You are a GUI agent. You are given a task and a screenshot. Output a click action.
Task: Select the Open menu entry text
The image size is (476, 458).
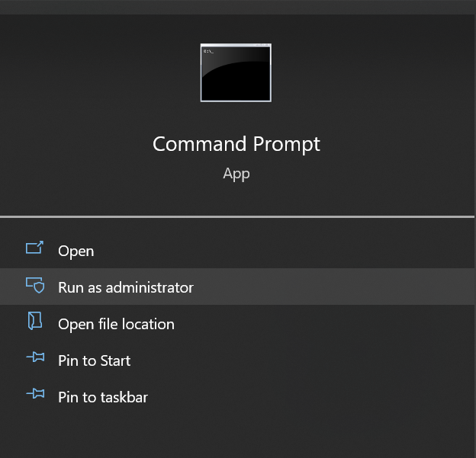pyautogui.click(x=76, y=251)
